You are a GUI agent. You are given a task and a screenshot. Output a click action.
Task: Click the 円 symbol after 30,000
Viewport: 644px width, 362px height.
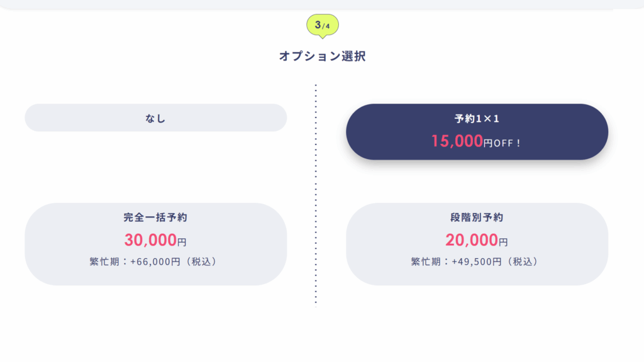182,242
